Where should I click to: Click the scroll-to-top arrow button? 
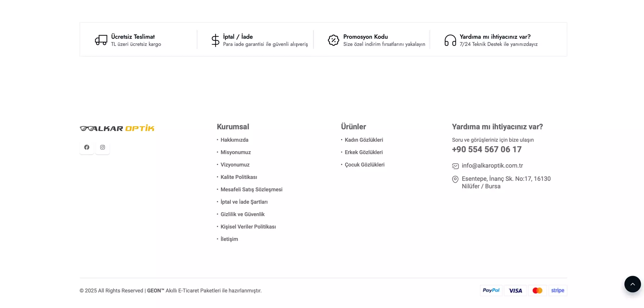(x=632, y=284)
